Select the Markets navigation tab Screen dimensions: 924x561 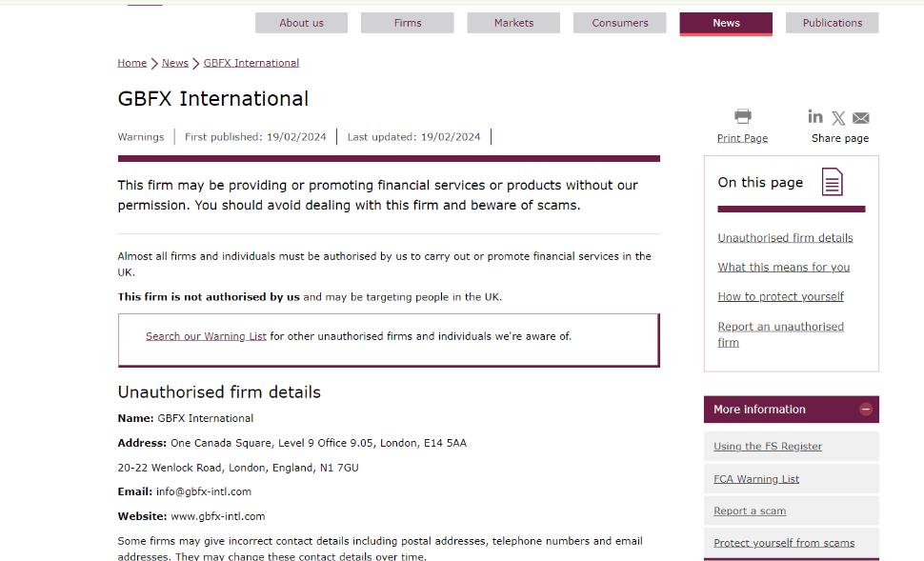513,23
